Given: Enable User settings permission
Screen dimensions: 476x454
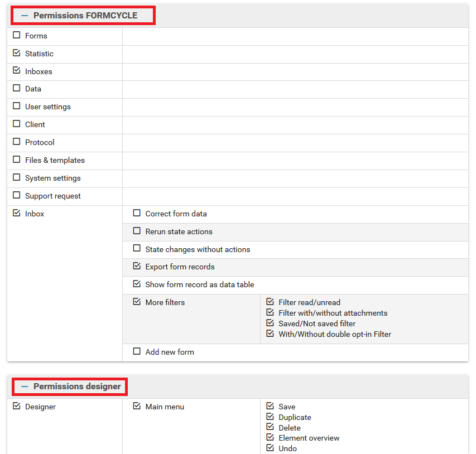Looking at the screenshot, I should [x=17, y=107].
